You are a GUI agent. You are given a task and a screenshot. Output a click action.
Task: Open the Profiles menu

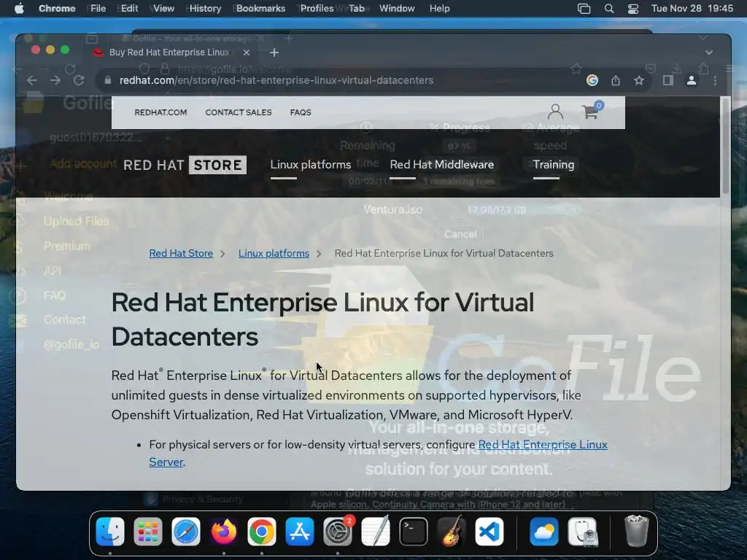[x=317, y=9]
